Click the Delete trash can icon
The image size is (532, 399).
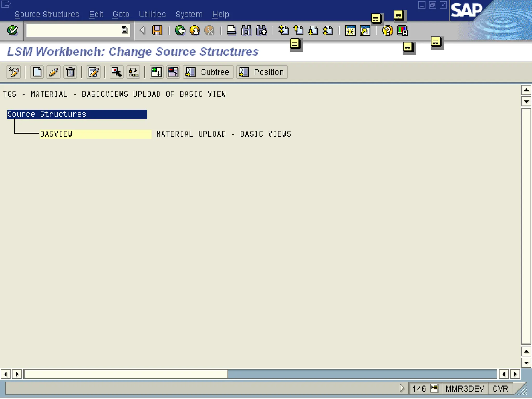70,72
